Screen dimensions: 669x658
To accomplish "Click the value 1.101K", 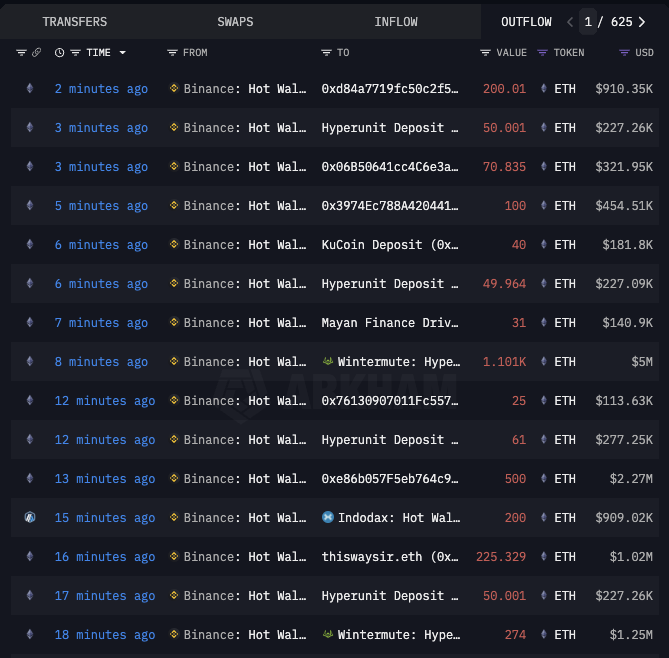I will [x=504, y=362].
